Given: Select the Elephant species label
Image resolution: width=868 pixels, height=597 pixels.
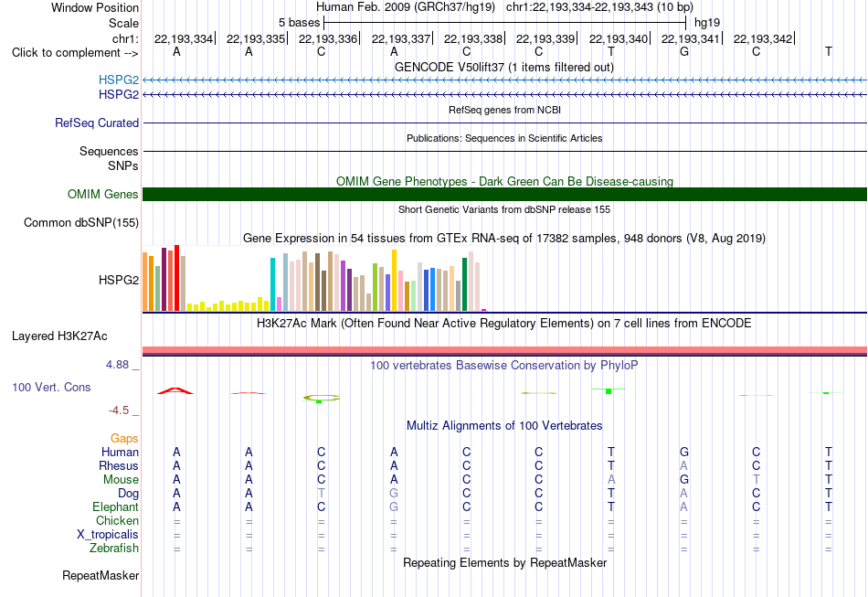Looking at the screenshot, I should (115, 506).
